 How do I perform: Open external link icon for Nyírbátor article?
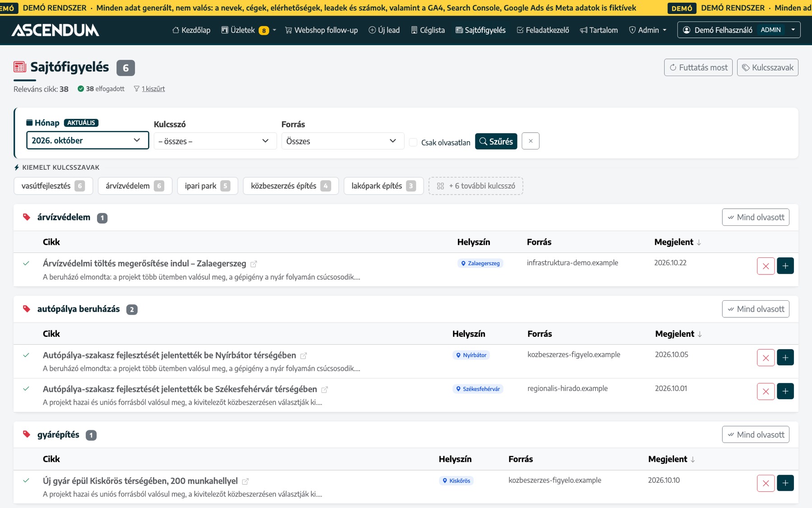point(304,356)
